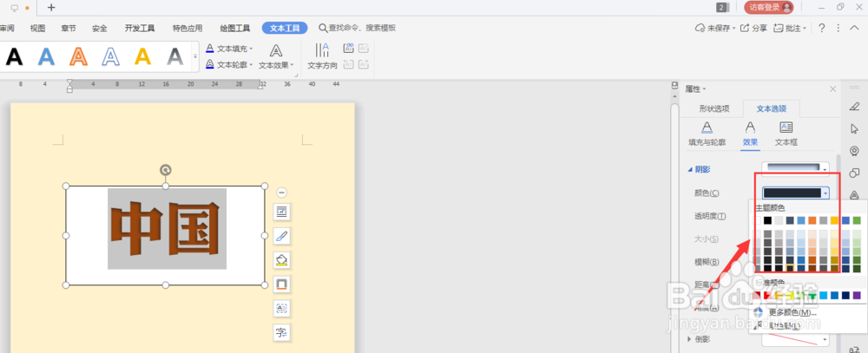The width and height of the screenshot is (868, 353).
Task: Apply the blue outline hollow text preset
Action: (111, 56)
